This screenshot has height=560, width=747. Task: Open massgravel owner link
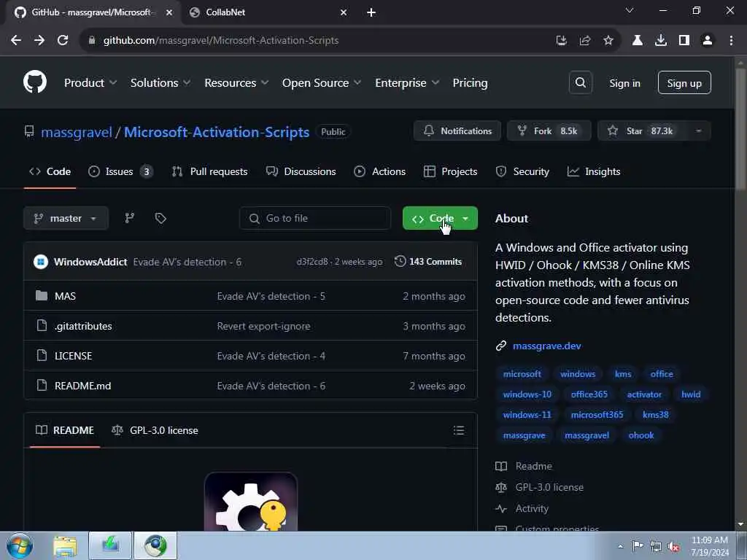[76, 132]
